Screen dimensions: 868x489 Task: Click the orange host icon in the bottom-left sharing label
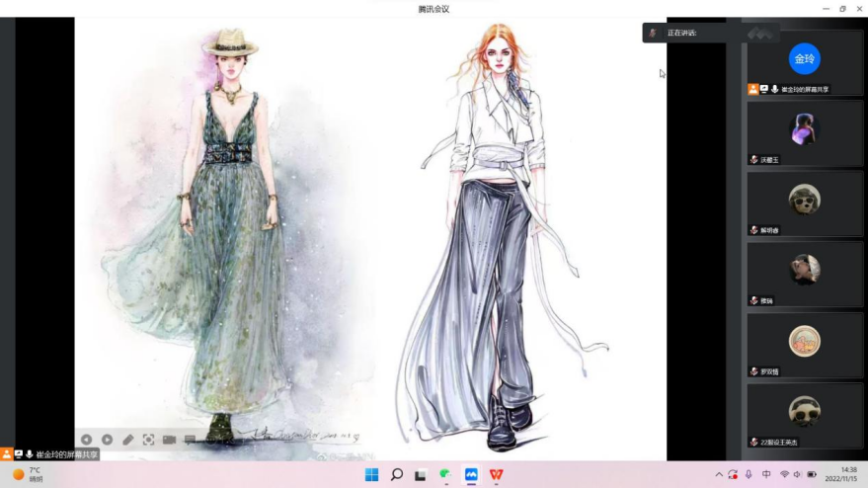pos(7,454)
